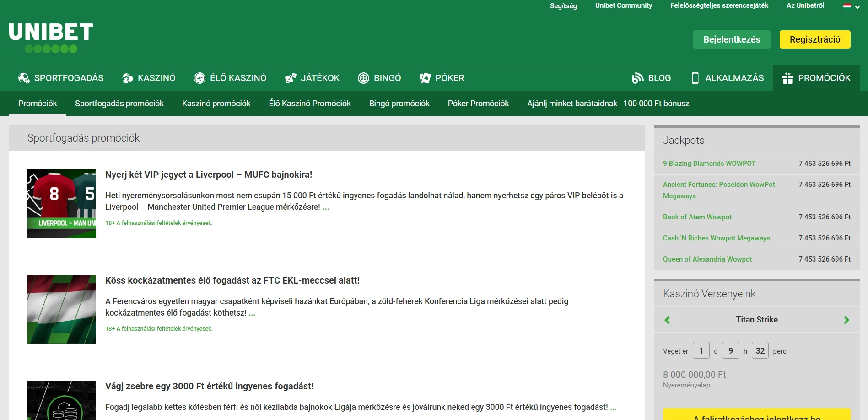Select the Sportfogadás promóciók sub-tab
The image size is (868, 420).
coord(119,104)
